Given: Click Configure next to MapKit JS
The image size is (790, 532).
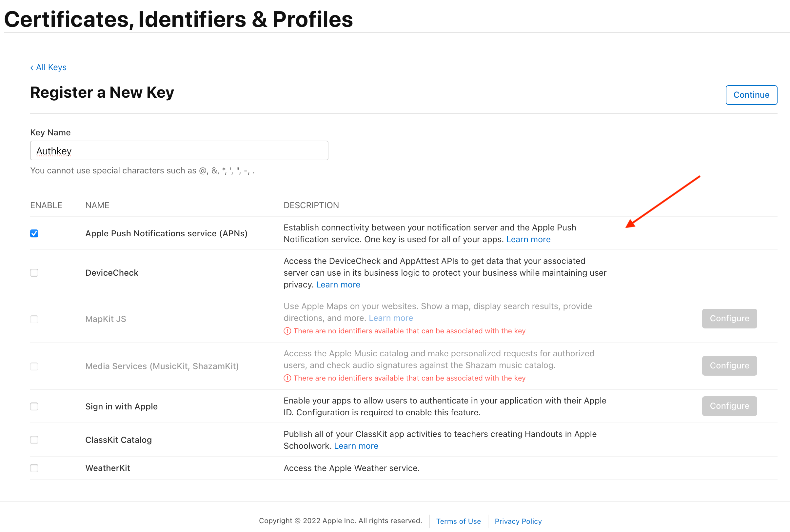Looking at the screenshot, I should point(729,318).
